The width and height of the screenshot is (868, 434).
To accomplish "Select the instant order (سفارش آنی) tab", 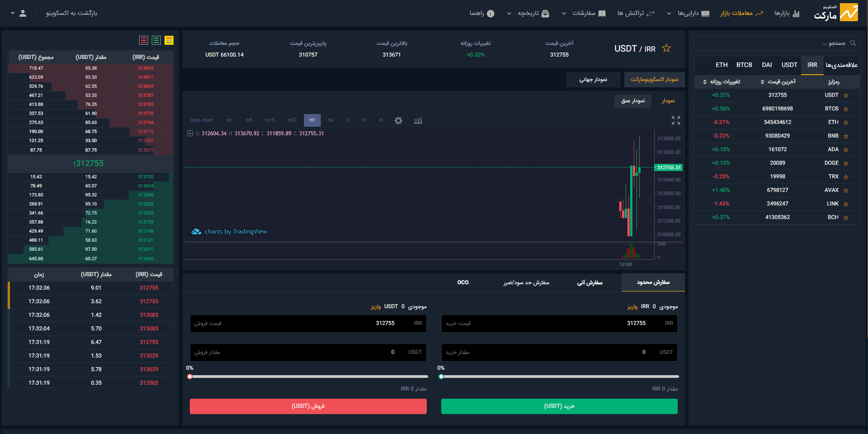I will coord(590,283).
